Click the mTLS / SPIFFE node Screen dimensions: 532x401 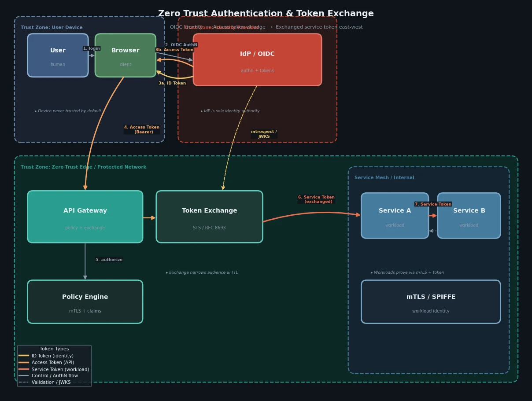click(x=431, y=302)
